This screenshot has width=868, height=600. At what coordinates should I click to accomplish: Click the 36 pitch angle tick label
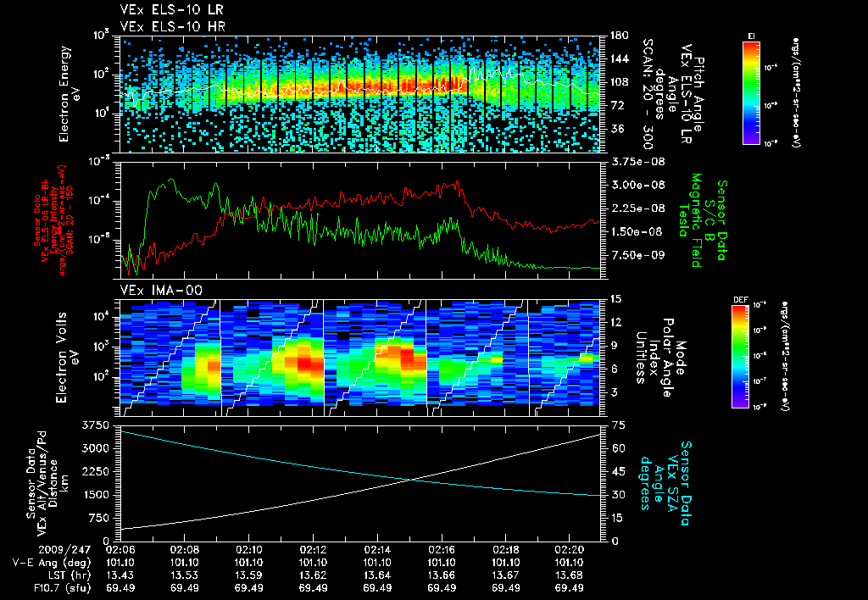pos(616,129)
